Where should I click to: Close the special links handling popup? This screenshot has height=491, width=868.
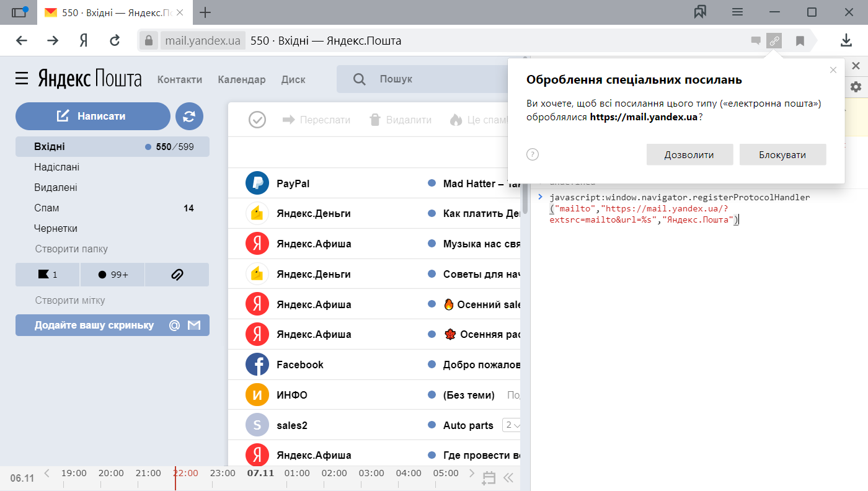pos(833,70)
